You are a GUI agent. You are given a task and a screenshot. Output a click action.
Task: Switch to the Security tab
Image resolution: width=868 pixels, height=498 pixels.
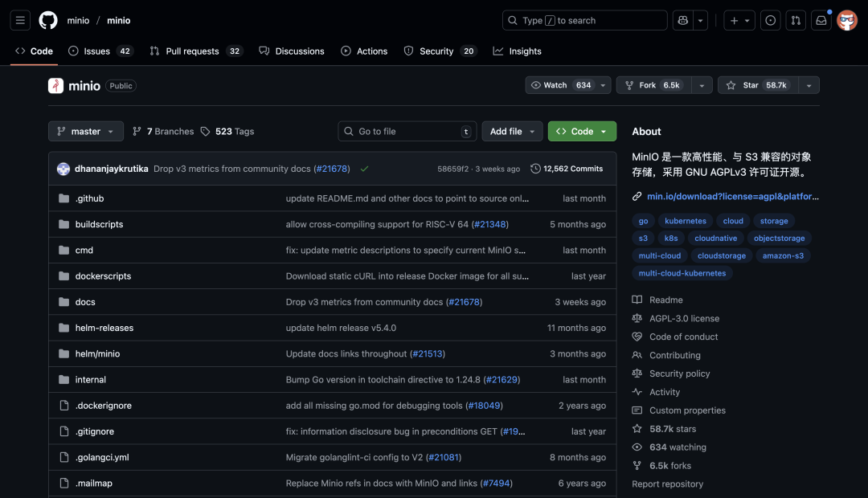pyautogui.click(x=440, y=51)
